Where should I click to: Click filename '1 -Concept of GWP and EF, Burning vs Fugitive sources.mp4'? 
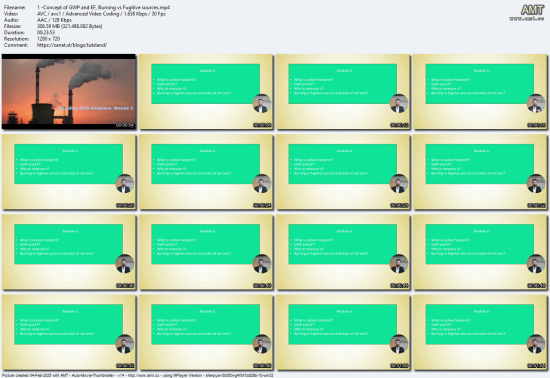pos(103,7)
